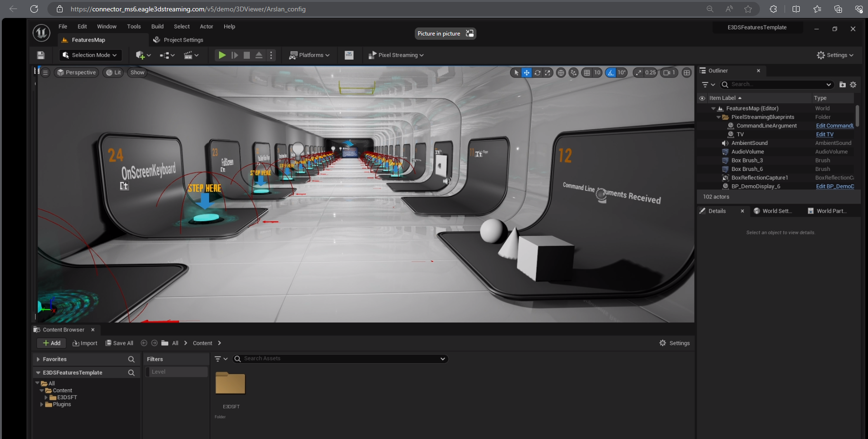Open Content Browser Settings

click(x=675, y=343)
